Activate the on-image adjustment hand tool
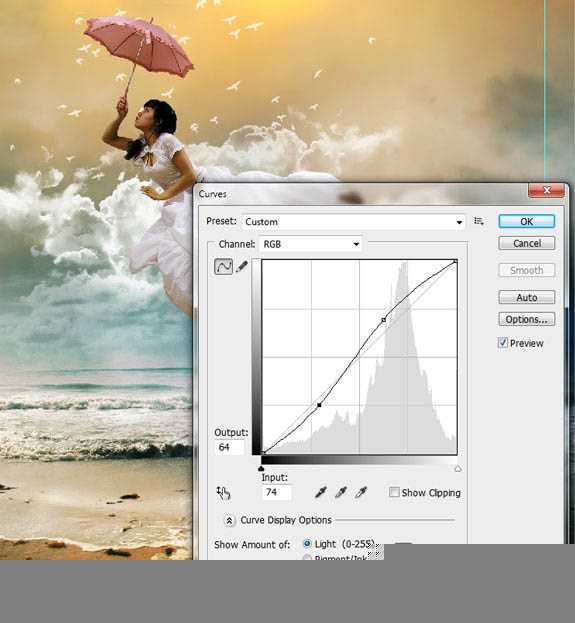Screen dimensions: 575x623 [x=223, y=493]
